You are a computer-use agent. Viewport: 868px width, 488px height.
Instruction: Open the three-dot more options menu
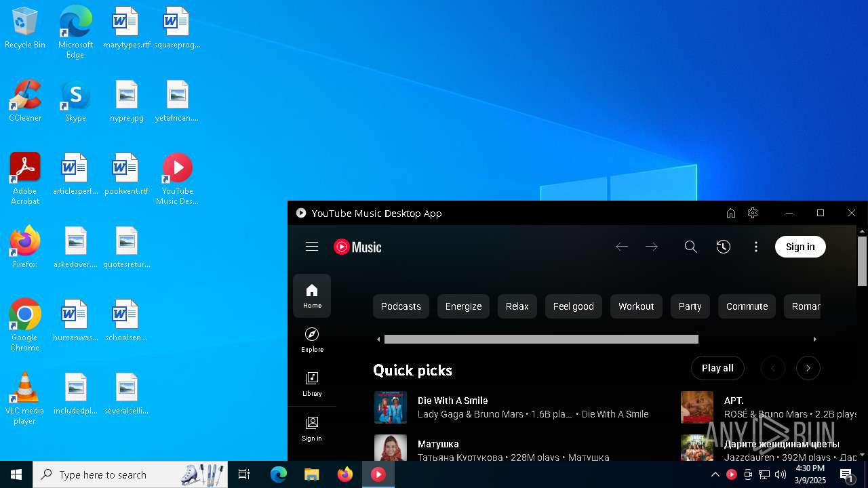756,247
